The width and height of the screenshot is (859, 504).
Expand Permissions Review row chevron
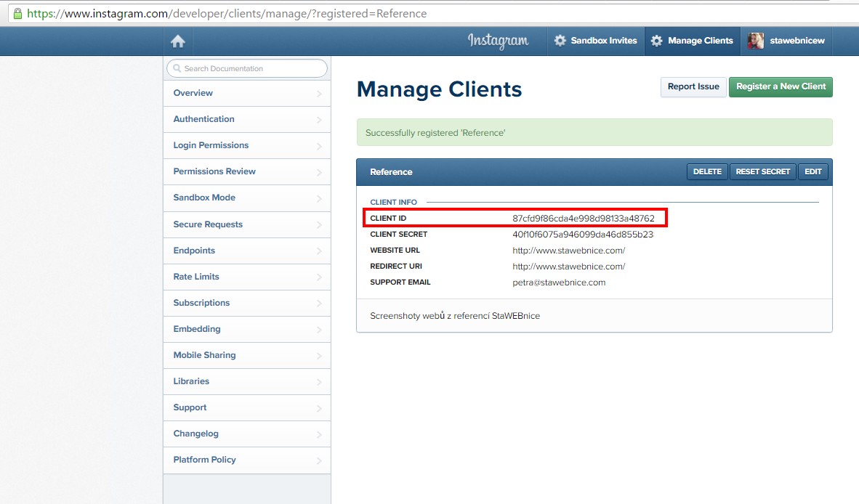tap(319, 172)
